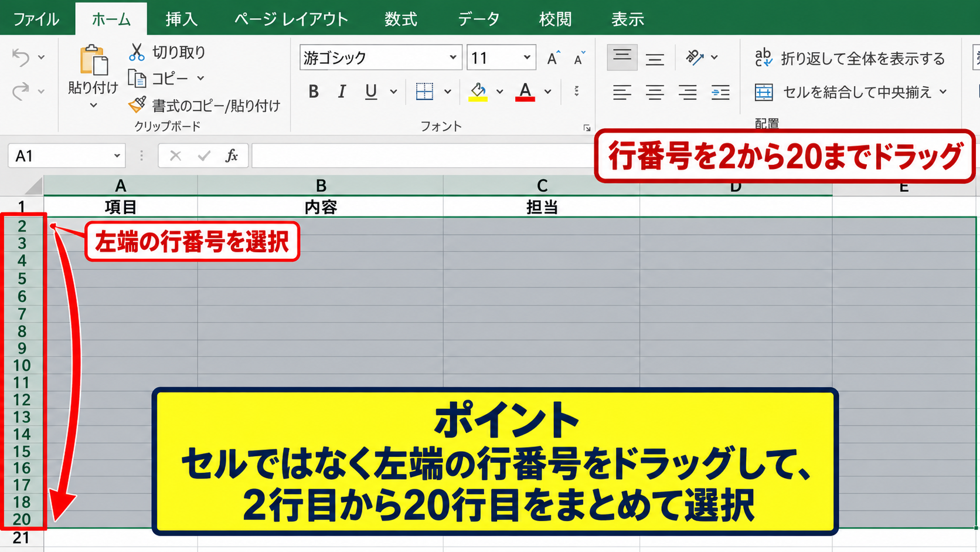Click cell with 項目 text

click(121, 207)
